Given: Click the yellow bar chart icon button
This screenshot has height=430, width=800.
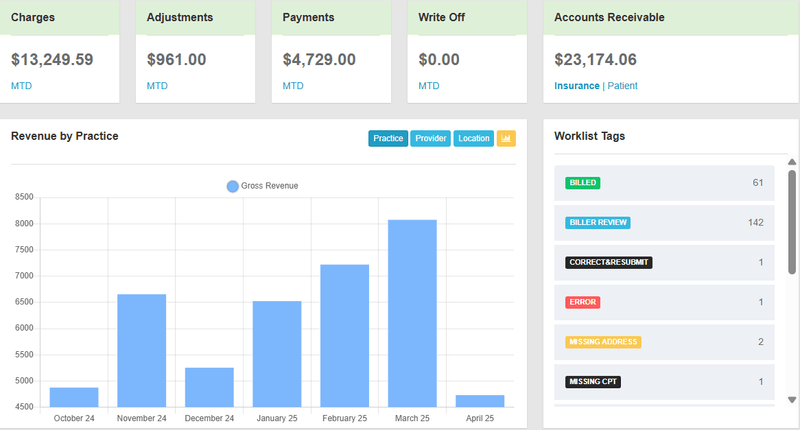Looking at the screenshot, I should [506, 138].
